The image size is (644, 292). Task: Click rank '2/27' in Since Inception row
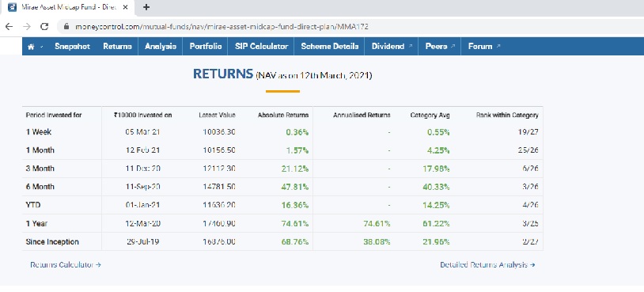[x=530, y=242]
